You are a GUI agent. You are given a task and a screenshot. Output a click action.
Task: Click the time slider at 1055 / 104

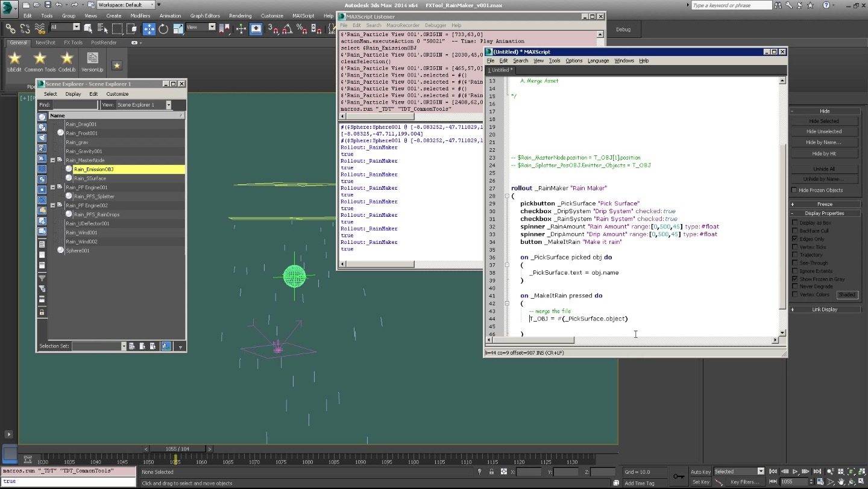pyautogui.click(x=177, y=449)
